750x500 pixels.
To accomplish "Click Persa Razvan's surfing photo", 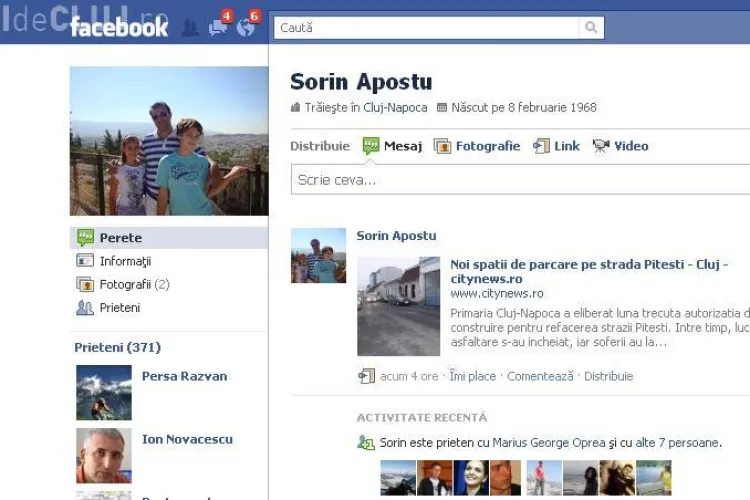I will click(x=104, y=393).
